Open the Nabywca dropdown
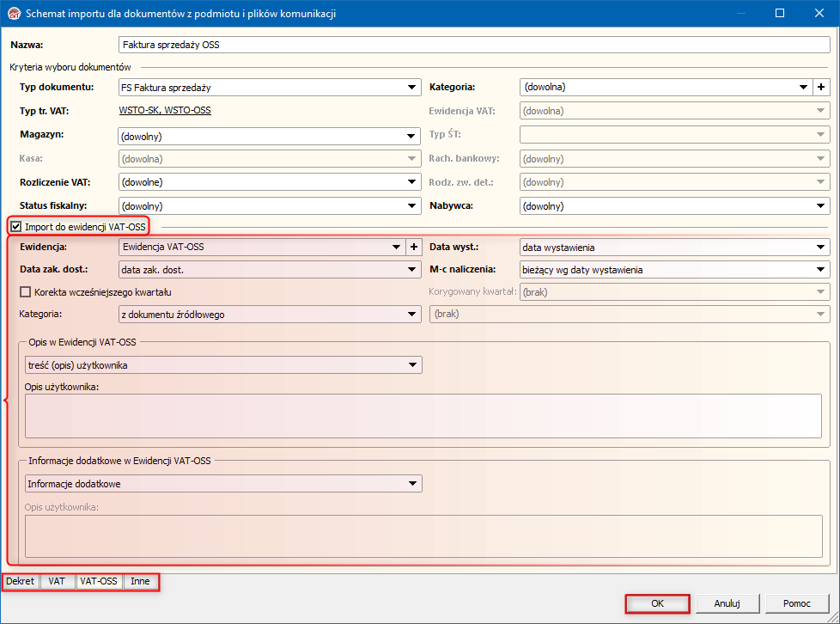 pyautogui.click(x=821, y=206)
